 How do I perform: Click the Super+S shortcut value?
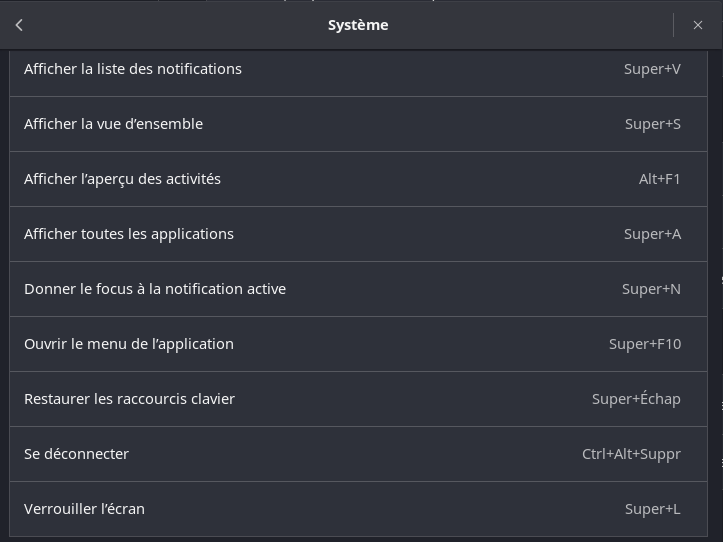652,124
